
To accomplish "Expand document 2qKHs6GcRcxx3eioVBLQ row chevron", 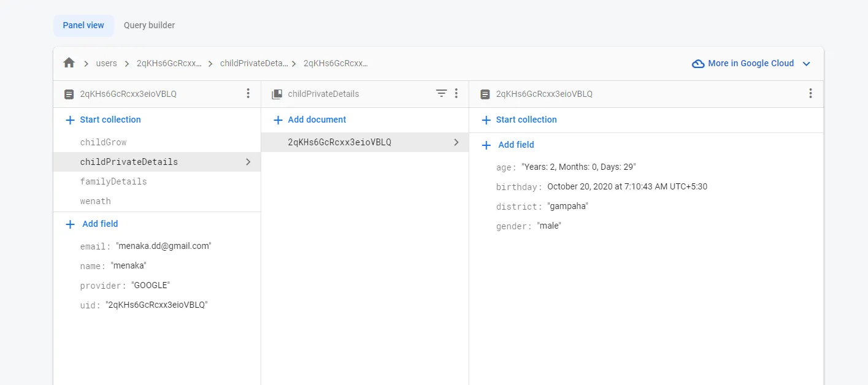I will [456, 142].
